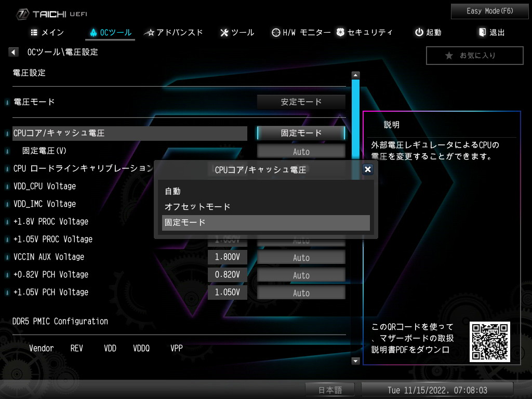Go to the セキュリティ tab

coord(365,33)
